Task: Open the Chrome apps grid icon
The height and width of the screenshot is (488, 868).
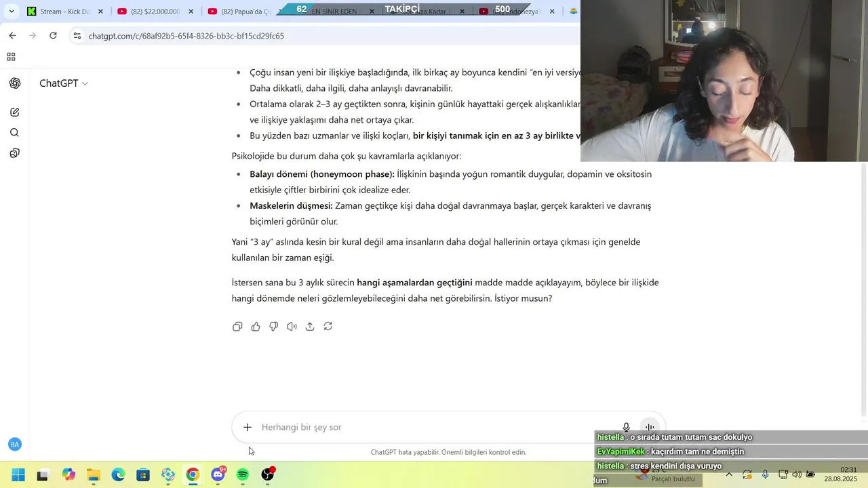Action: point(11,57)
